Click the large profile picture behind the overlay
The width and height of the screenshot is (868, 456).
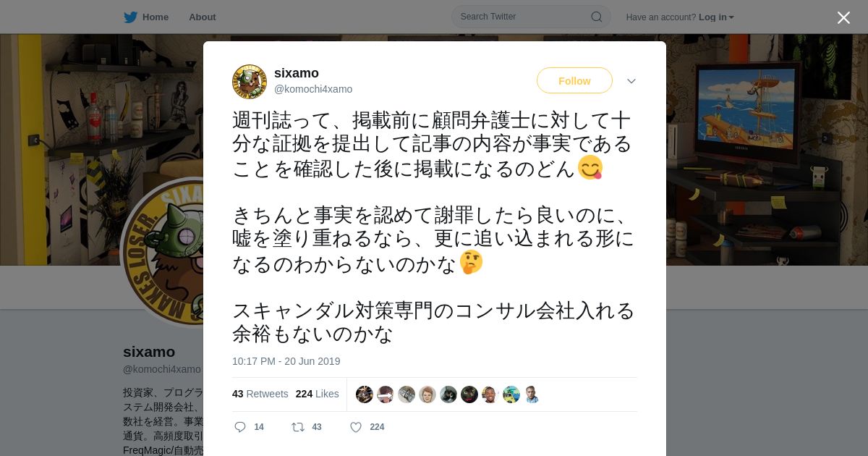162,251
